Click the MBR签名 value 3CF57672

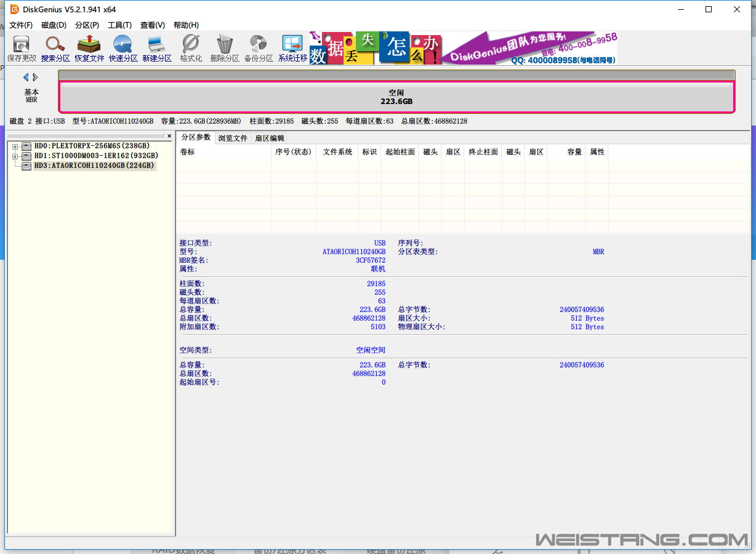371,260
